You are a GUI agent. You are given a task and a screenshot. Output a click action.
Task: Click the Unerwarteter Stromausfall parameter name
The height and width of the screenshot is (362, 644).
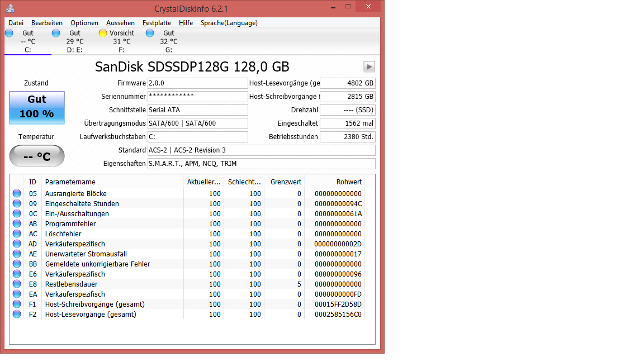point(86,254)
